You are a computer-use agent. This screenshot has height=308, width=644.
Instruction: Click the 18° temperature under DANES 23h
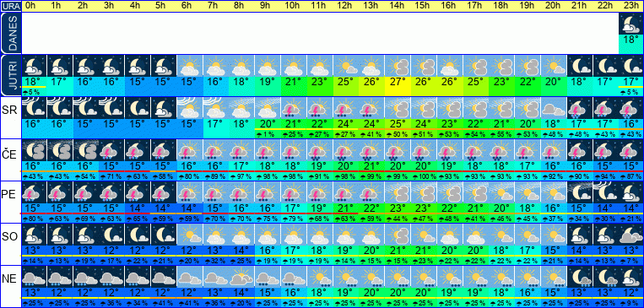click(x=630, y=40)
